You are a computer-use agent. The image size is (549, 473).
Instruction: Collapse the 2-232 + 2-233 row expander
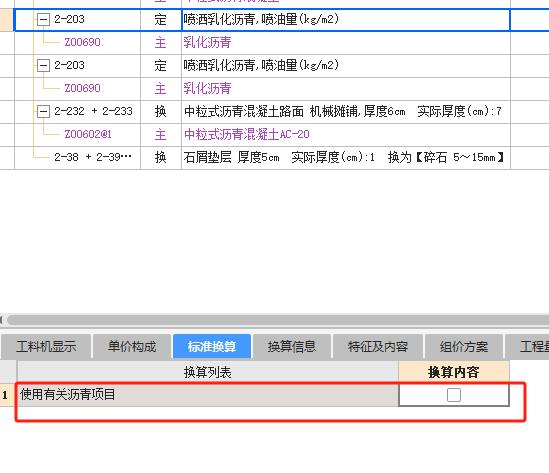click(43, 111)
